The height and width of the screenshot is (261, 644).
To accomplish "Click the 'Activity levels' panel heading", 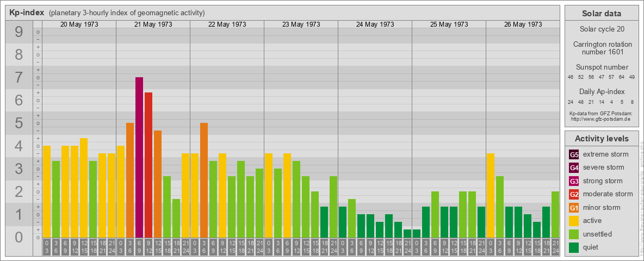I will click(x=601, y=139).
